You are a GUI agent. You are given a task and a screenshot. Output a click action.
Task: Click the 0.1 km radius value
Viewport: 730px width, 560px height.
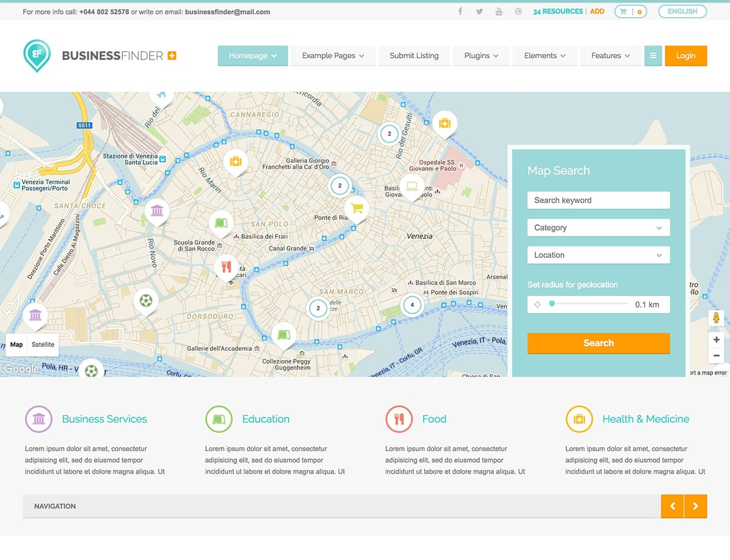(647, 305)
